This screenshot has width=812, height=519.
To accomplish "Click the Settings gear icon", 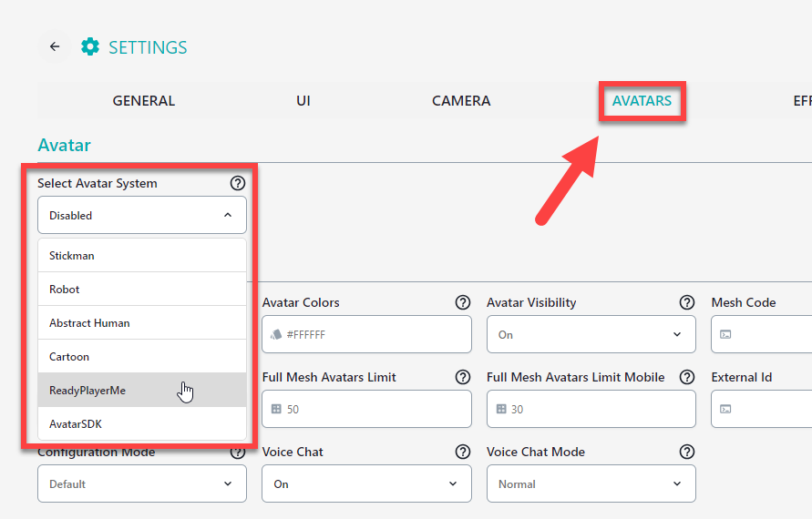I will (x=90, y=46).
